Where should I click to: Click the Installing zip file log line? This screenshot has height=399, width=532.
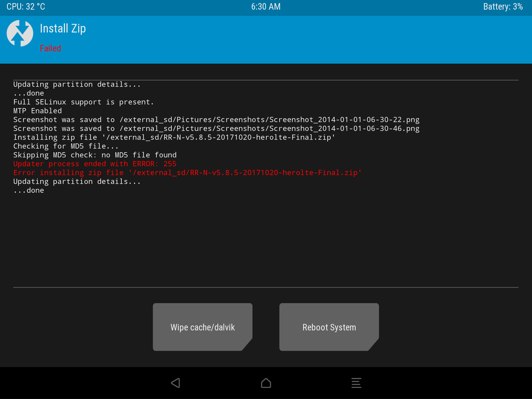(174, 137)
